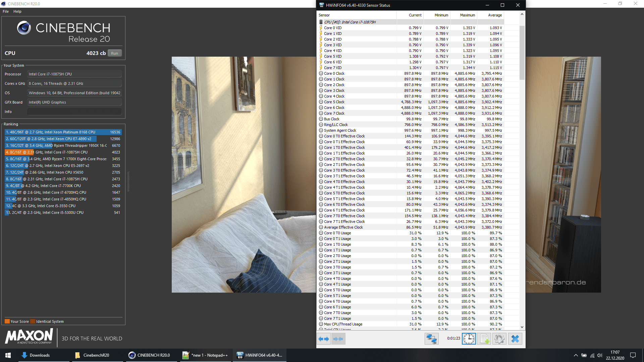Open the network status tray icon
The image size is (644, 362).
[592, 355]
